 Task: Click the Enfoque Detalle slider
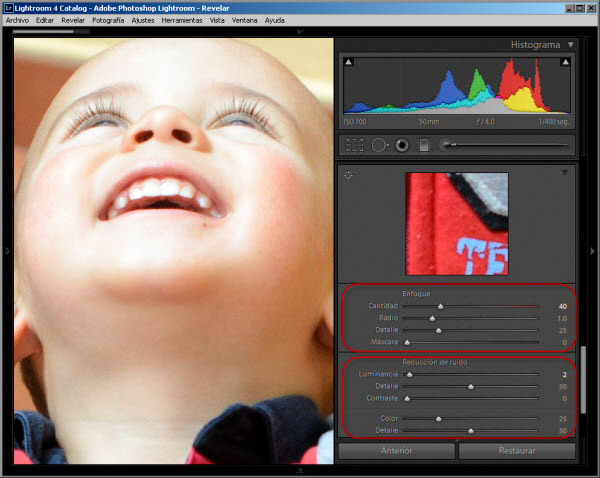[471, 330]
